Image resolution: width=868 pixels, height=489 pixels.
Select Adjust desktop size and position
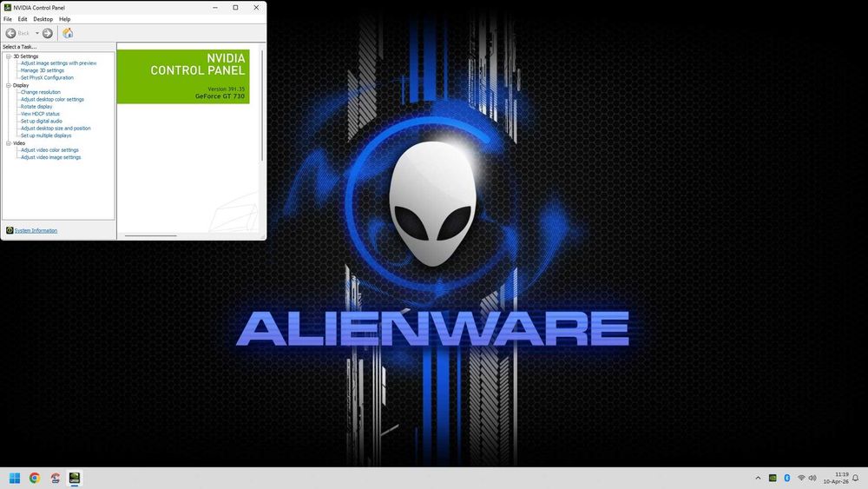pyautogui.click(x=56, y=128)
